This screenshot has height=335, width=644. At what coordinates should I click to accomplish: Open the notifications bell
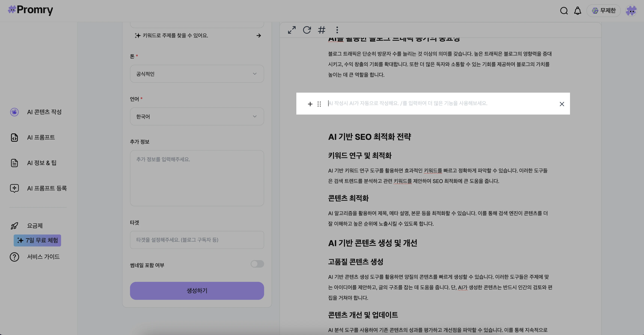(578, 11)
